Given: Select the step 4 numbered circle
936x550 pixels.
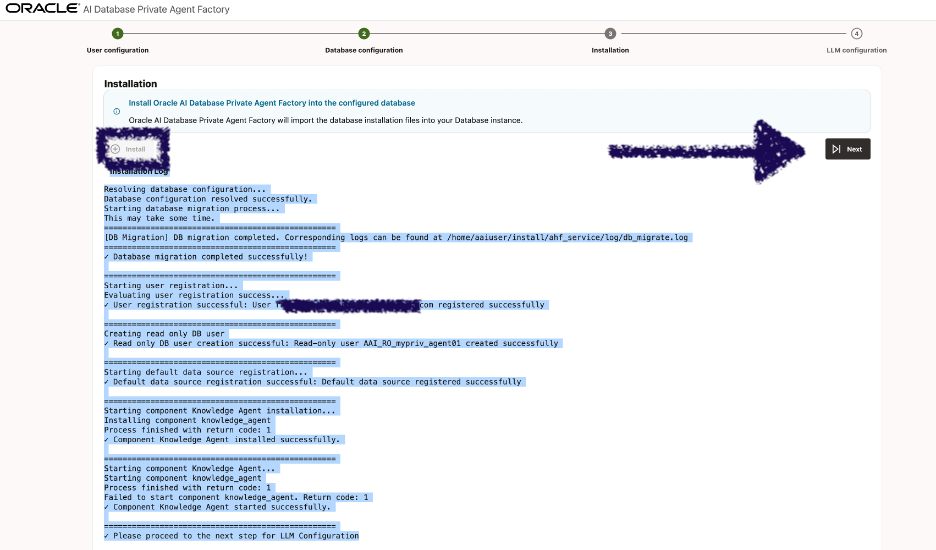Looking at the screenshot, I should point(857,33).
